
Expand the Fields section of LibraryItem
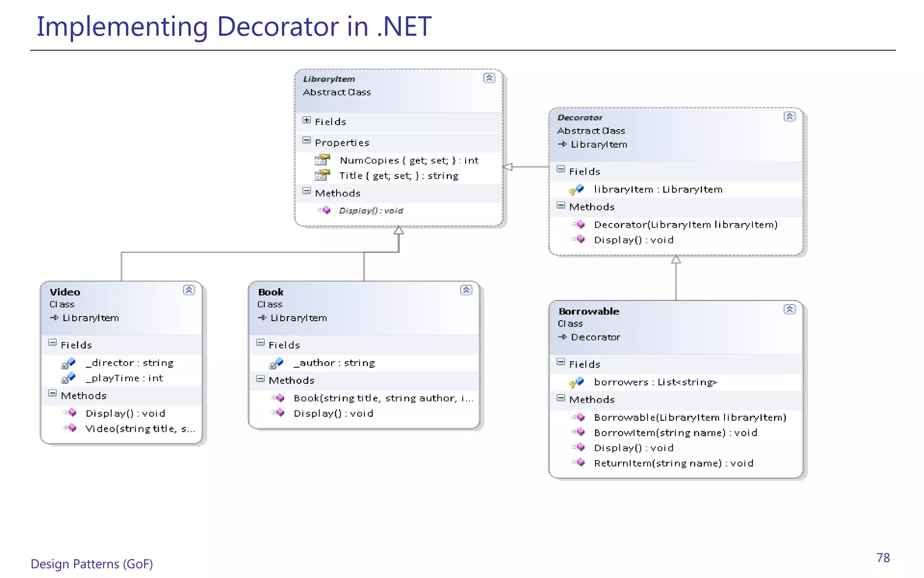pyautogui.click(x=307, y=120)
